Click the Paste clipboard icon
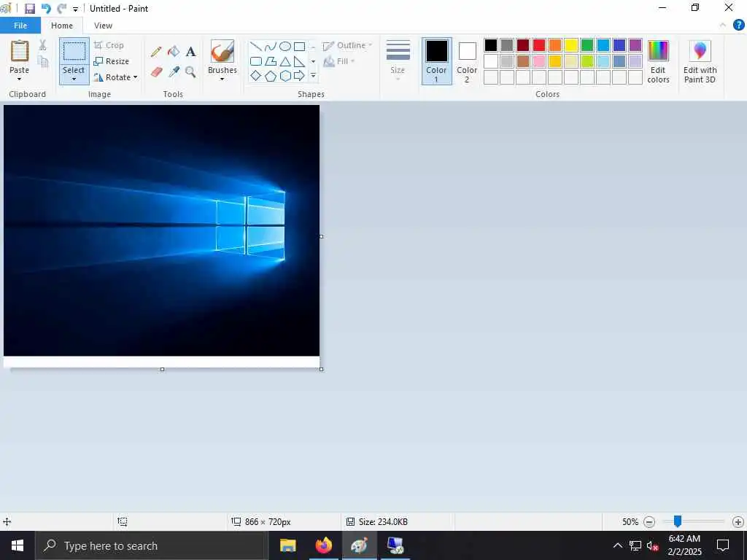This screenshot has width=747, height=560. [20, 52]
